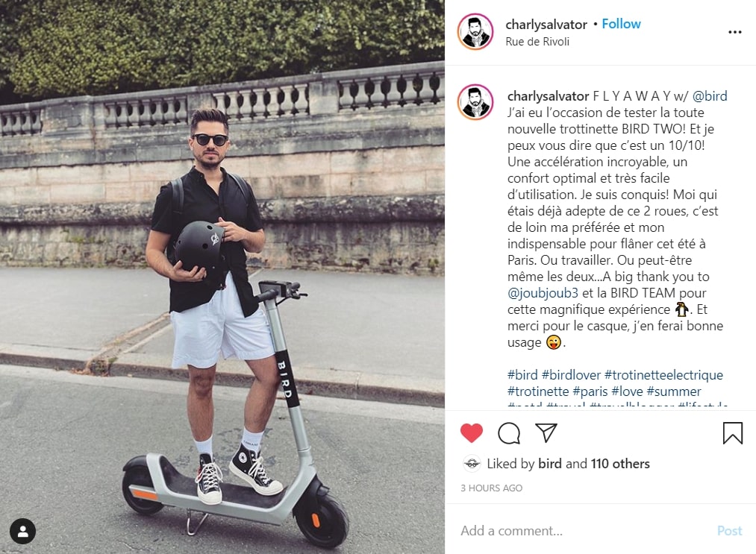This screenshot has width=756, height=554.
Task: Open bird's avatar in likes row
Action: tap(472, 464)
